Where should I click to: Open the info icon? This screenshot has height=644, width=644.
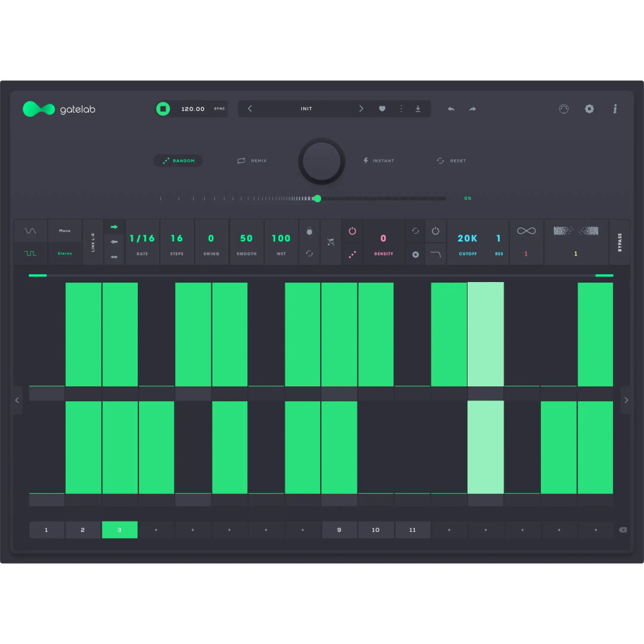[615, 109]
